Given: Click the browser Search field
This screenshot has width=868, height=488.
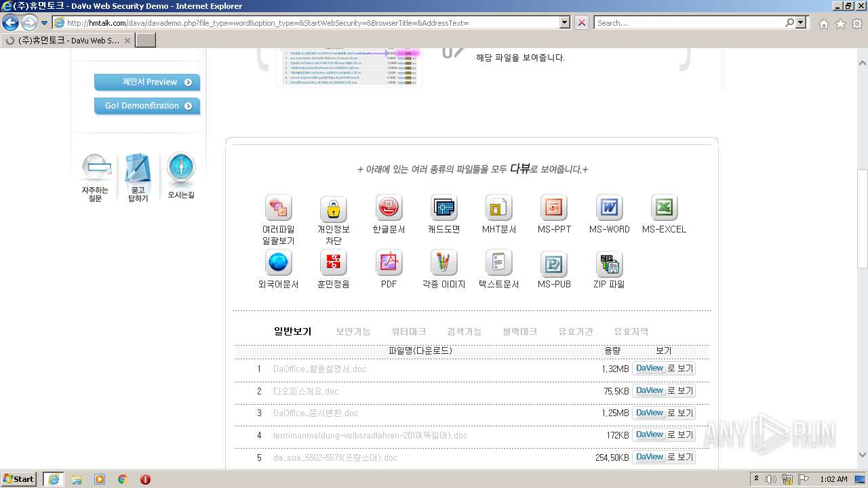Looking at the screenshot, I should click(x=689, y=22).
